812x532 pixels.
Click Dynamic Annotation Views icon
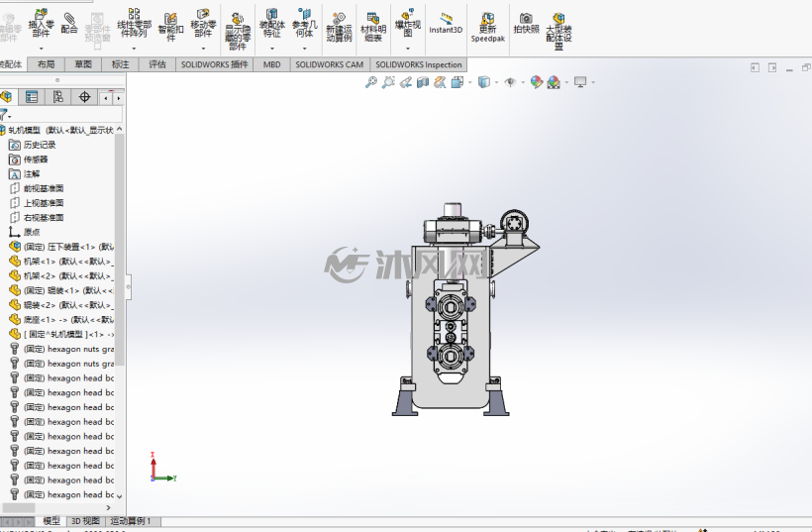pyautogui.click(x=440, y=82)
